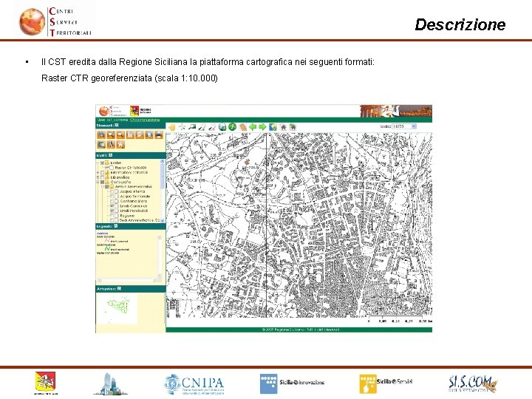Click the orange zoom-out magnifier in Strumenti panel
Viewport: 532px width, 399px height.
coord(120,134)
